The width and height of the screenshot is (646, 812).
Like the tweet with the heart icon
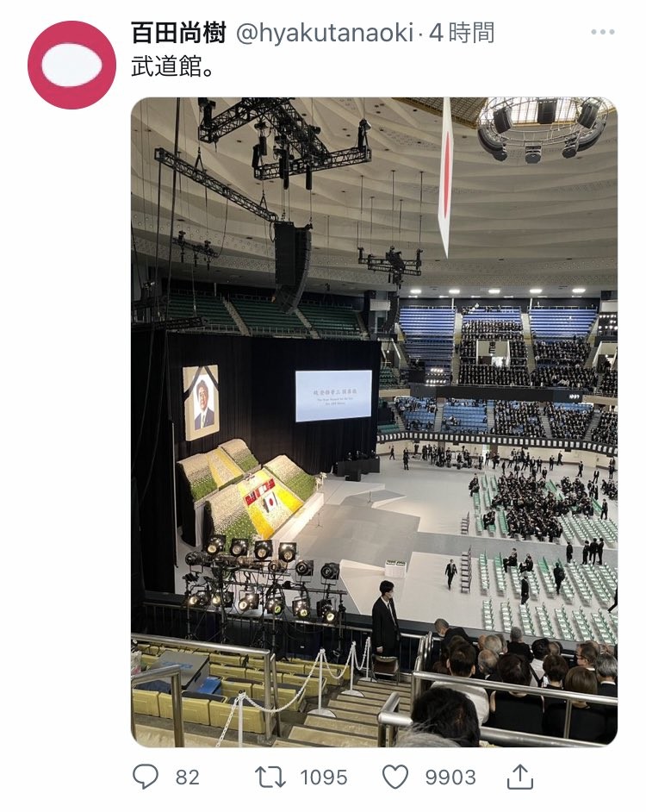click(395, 777)
